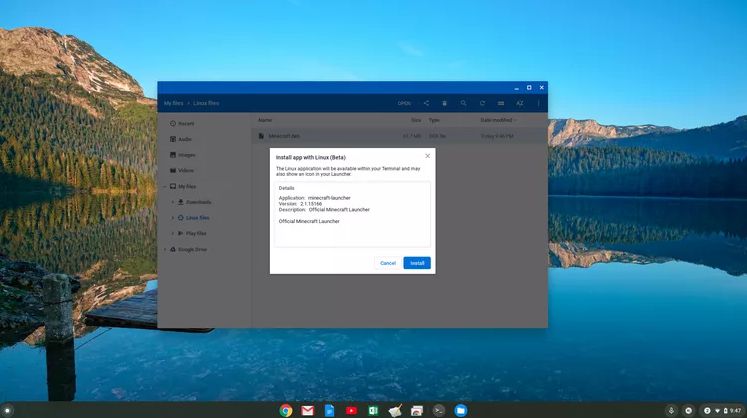This screenshot has height=418, width=747.
Task: Select Downloads folder in the sidebar
Action: [x=198, y=202]
